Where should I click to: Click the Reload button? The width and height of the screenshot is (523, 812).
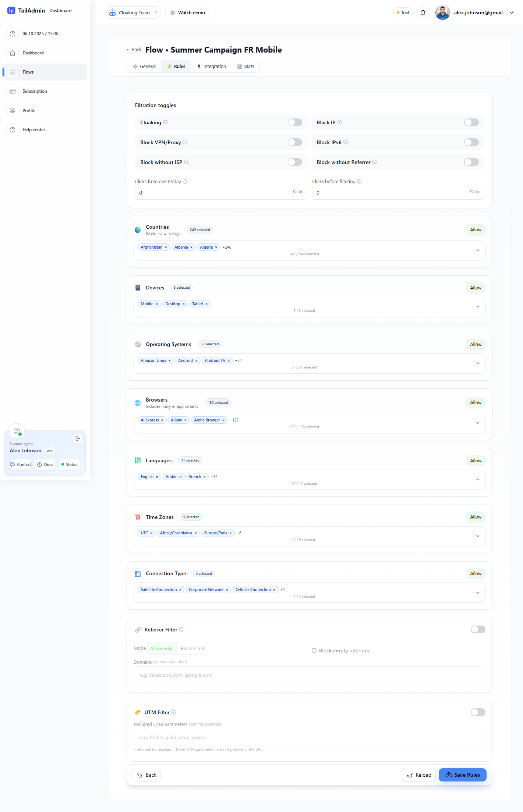pos(419,775)
